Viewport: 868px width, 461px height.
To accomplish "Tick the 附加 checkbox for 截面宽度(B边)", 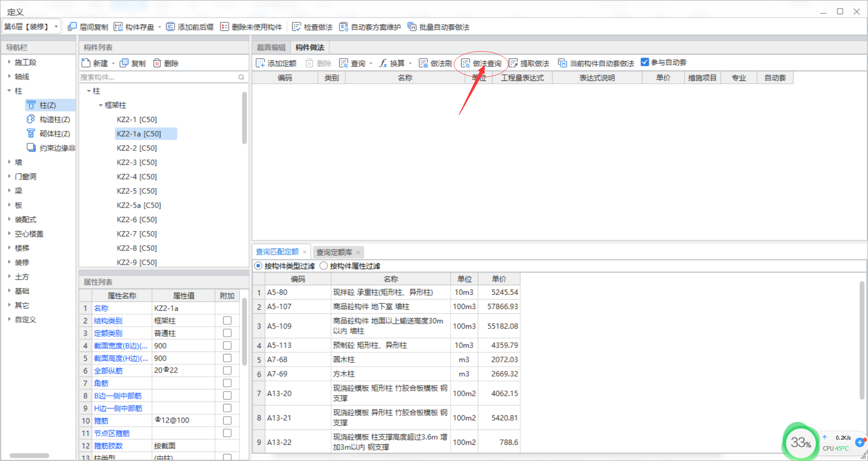I will (227, 345).
